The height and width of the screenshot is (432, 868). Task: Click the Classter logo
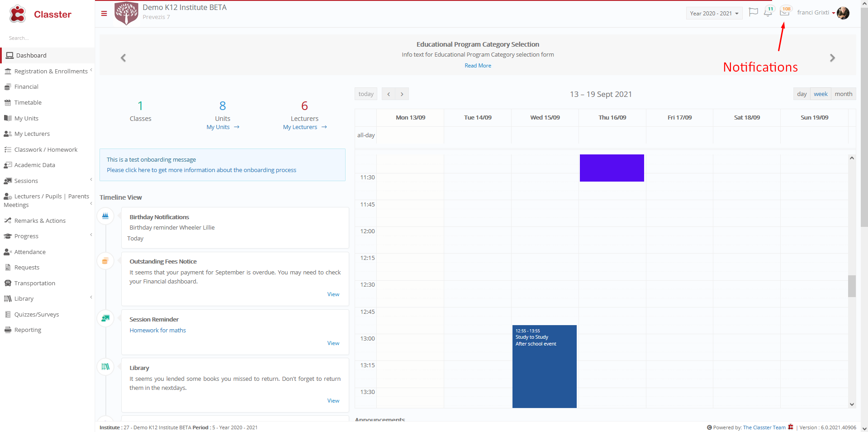pos(40,14)
